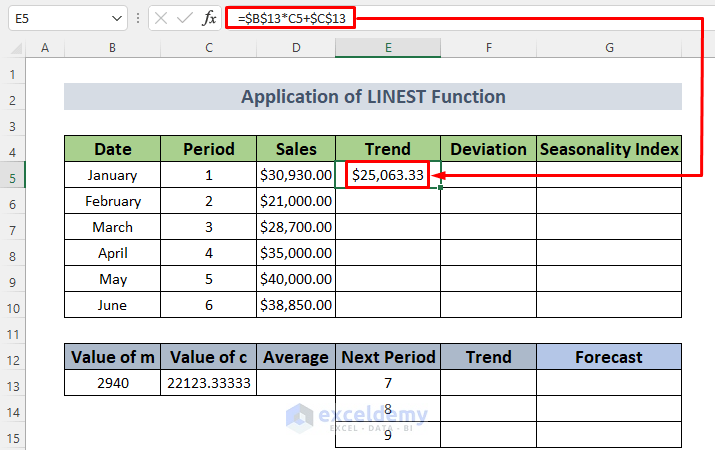The image size is (715, 450).
Task: Click the fill handle of cell E5
Action: coord(440,188)
